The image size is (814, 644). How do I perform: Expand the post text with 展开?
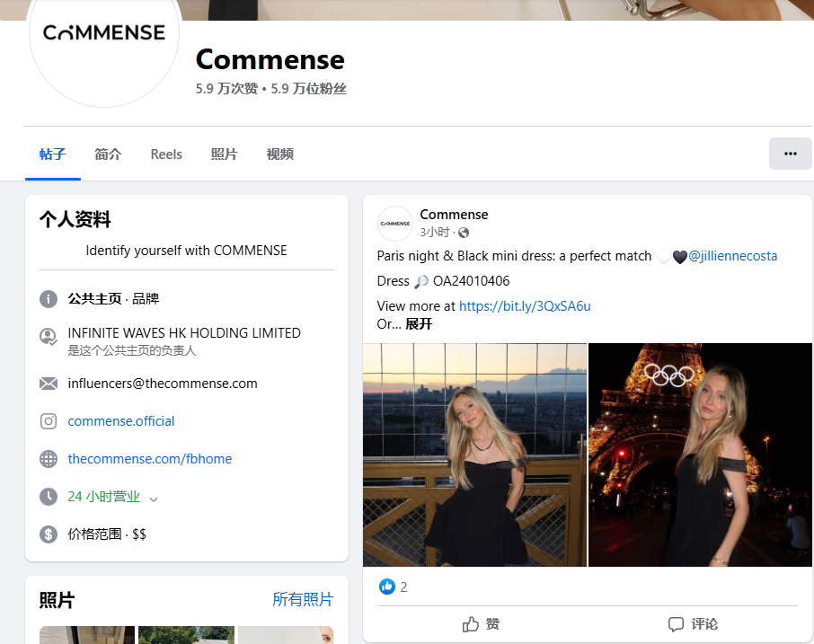click(419, 323)
